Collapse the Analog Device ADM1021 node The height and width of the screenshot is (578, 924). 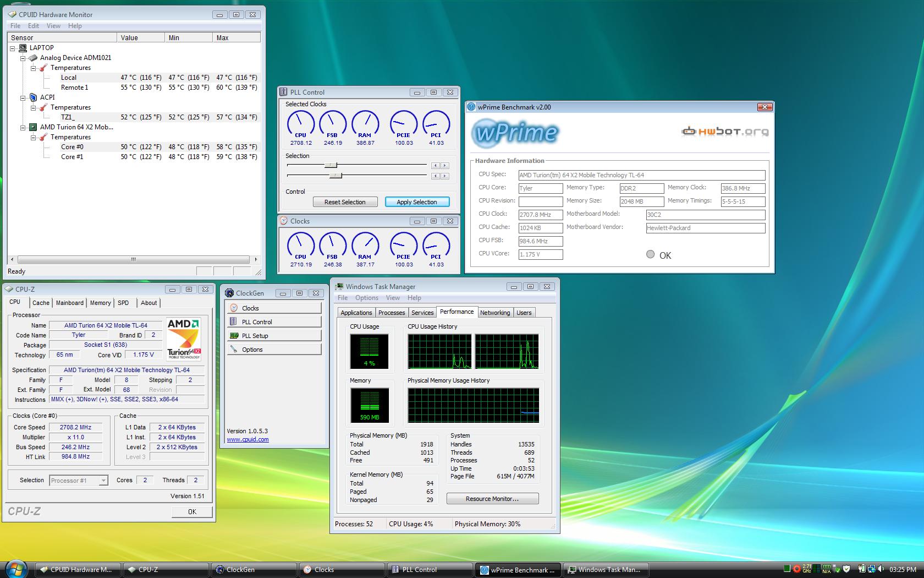pos(23,58)
